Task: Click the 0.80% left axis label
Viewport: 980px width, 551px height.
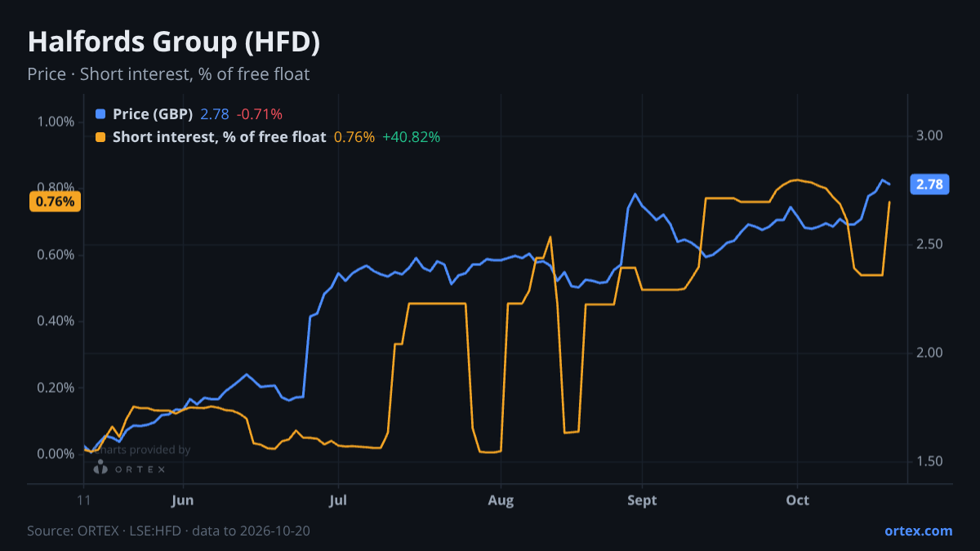Action: tap(56, 189)
